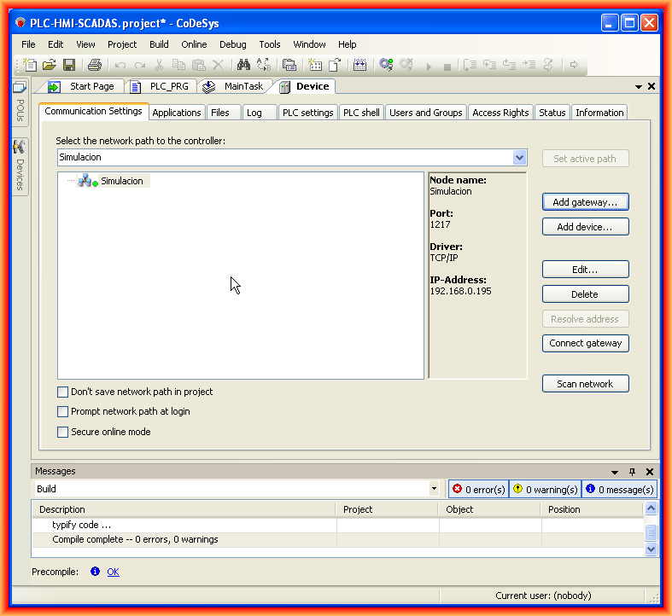This screenshot has height=616, width=672.
Task: Expand the network path dropdown
Action: coord(519,158)
